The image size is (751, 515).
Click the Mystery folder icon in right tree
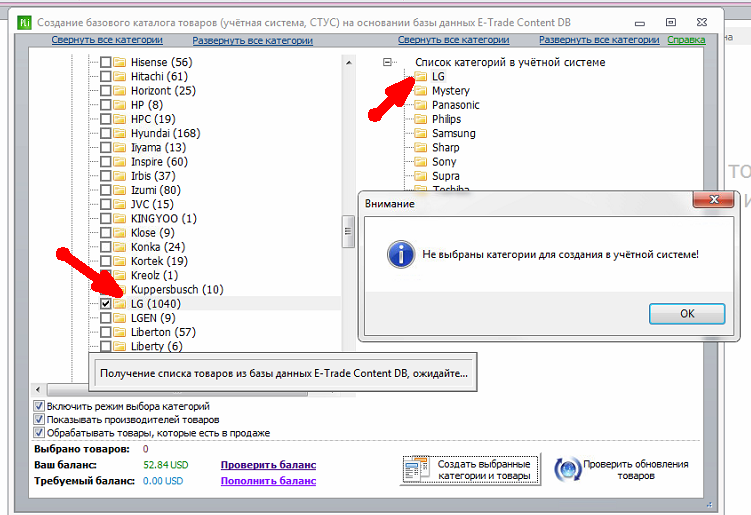421,91
